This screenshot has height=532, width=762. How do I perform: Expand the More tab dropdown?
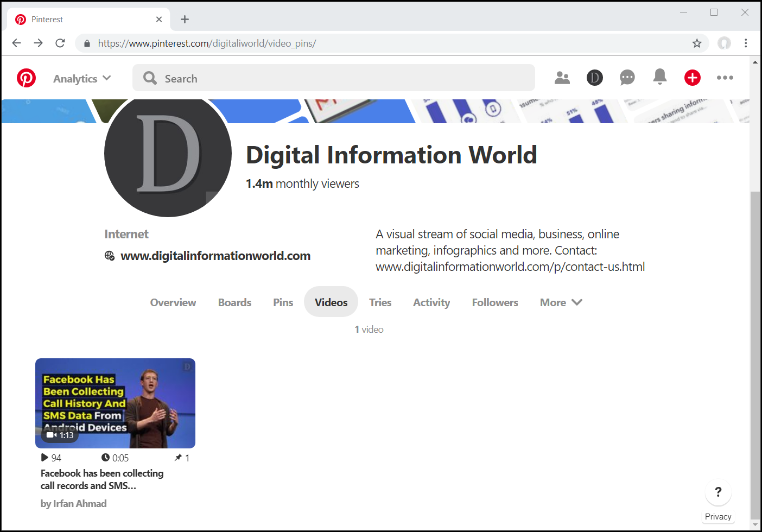click(x=561, y=302)
